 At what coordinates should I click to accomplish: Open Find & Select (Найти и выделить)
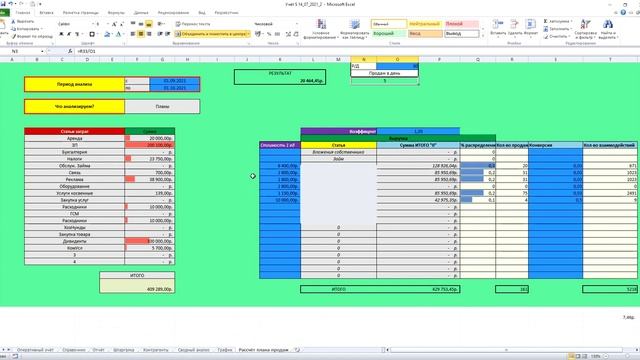608,29
